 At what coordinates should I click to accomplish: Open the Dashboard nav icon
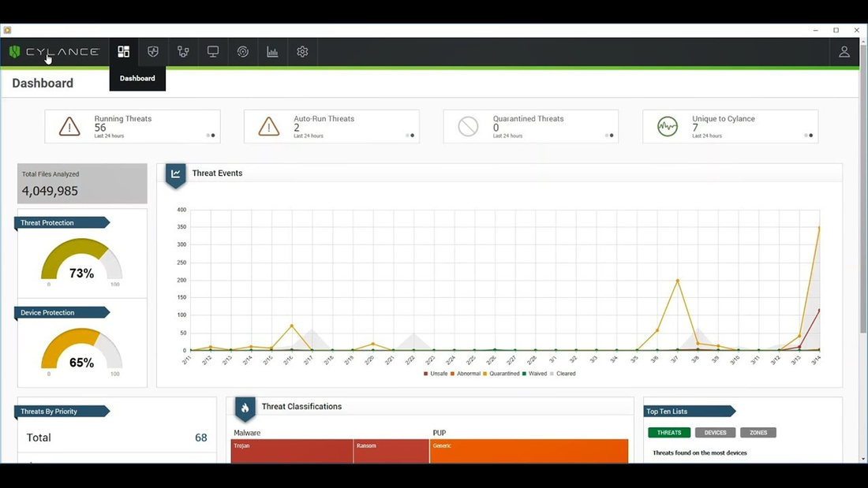[123, 52]
